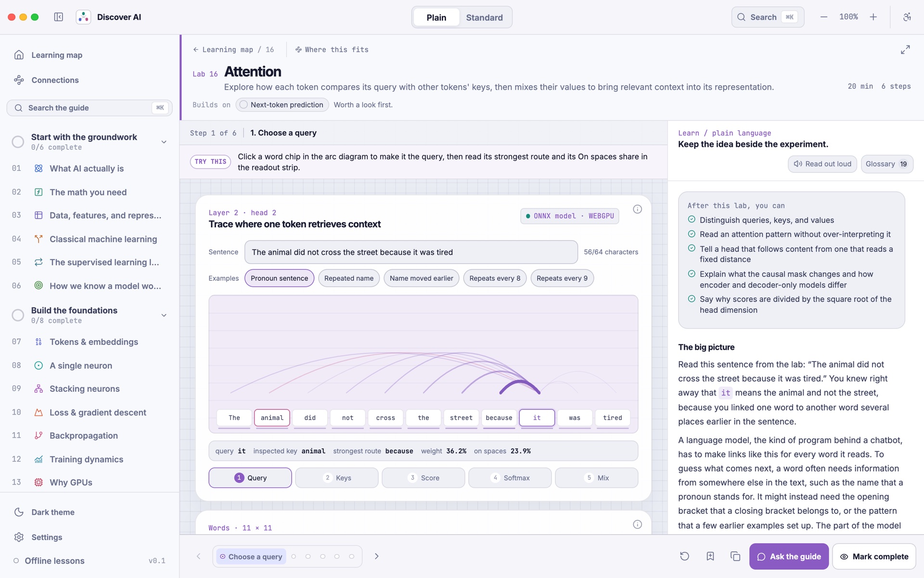This screenshot has width=924, height=578.
Task: Open the Glossary 19 panel
Action: [x=886, y=164]
